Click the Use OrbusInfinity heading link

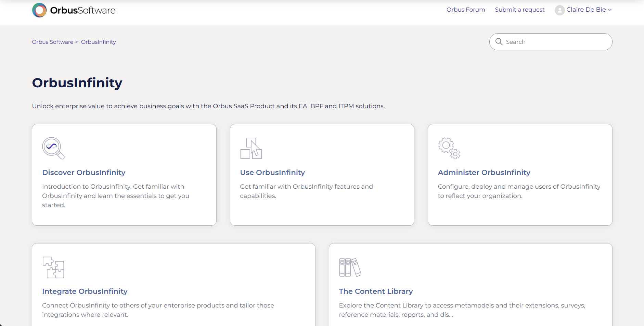(272, 172)
